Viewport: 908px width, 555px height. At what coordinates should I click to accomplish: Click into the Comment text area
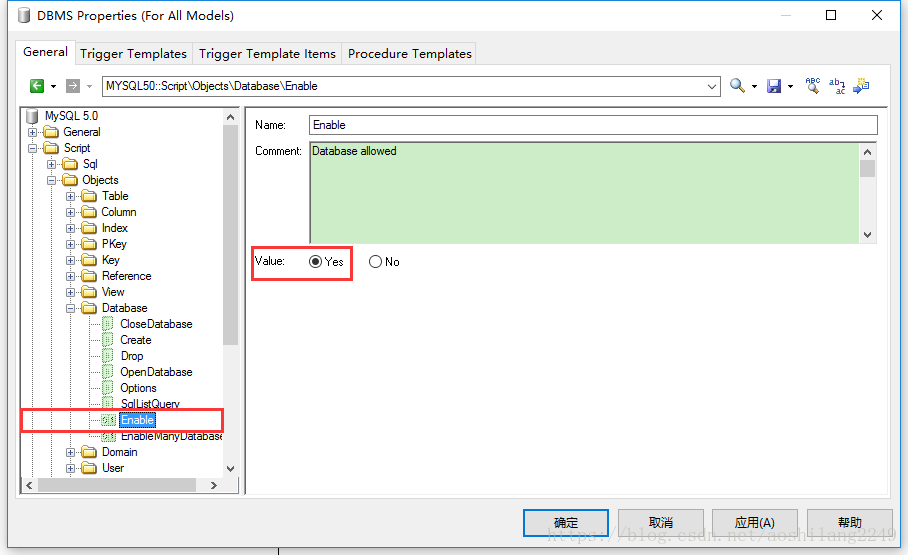tap(584, 192)
